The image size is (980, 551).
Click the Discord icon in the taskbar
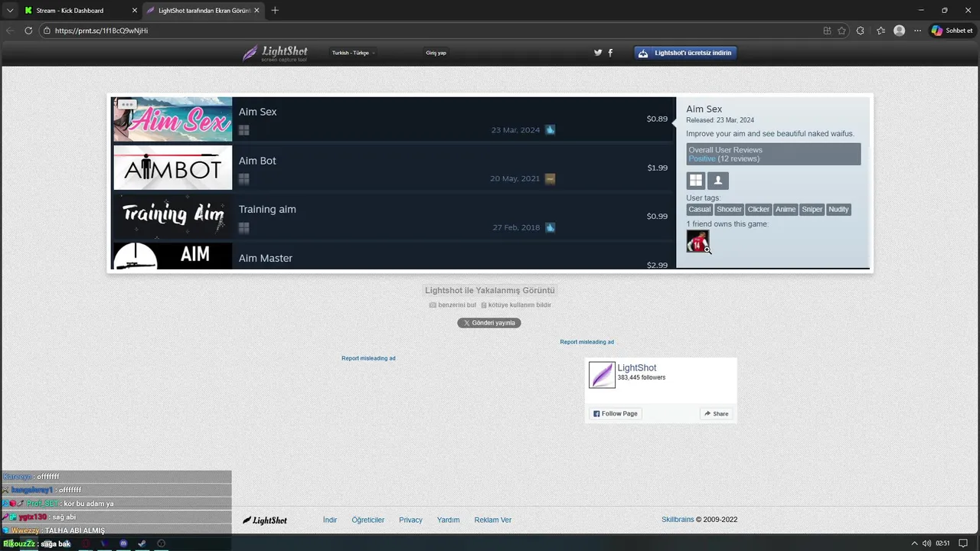tap(123, 543)
